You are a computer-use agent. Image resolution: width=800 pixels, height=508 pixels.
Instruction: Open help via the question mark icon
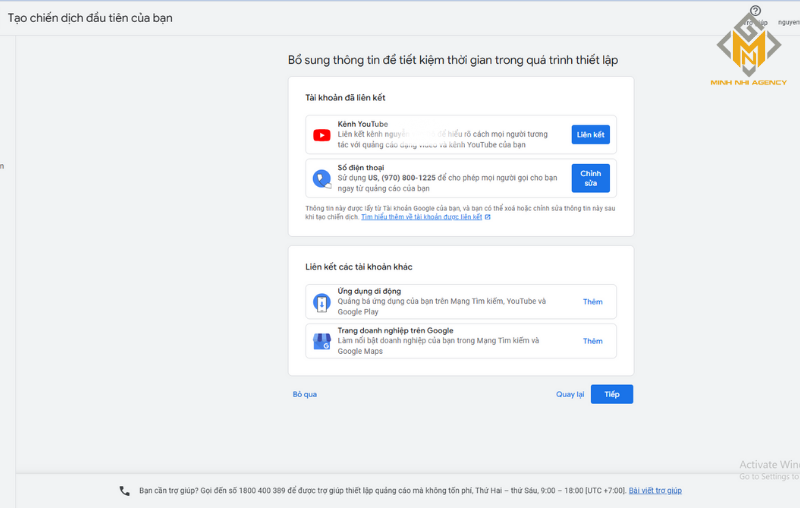tap(755, 11)
